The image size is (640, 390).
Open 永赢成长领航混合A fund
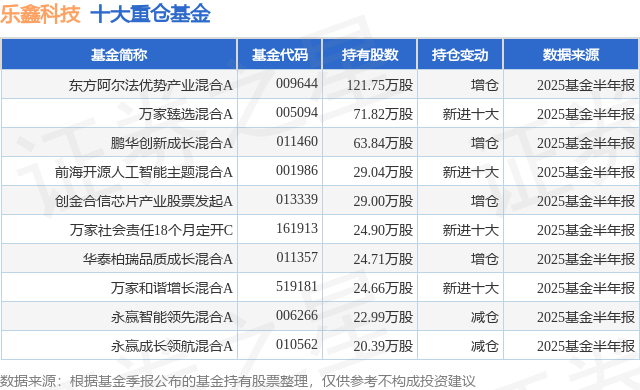(x=171, y=346)
